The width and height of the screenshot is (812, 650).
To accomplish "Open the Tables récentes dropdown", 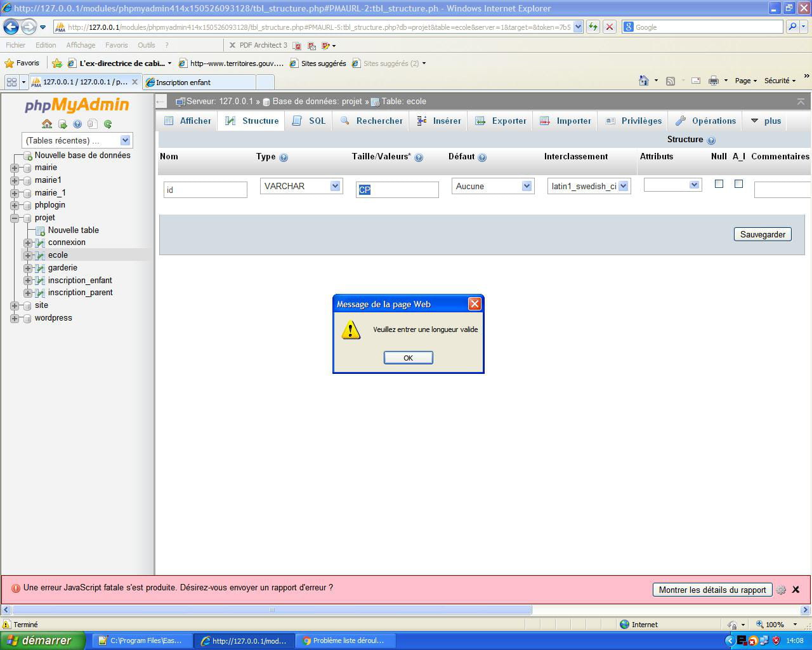I will (77, 140).
